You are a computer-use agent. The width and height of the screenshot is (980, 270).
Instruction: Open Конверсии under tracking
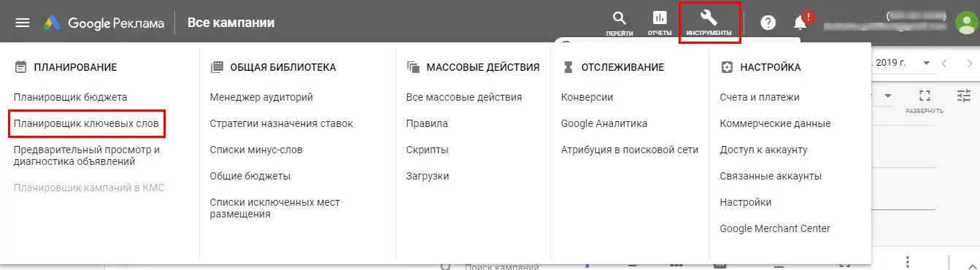[587, 97]
